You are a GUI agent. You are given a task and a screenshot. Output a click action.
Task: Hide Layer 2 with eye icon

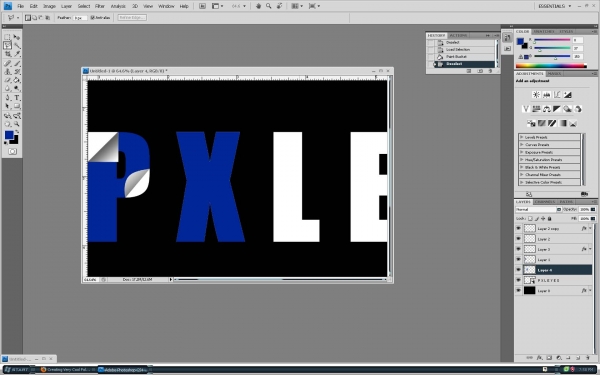(518, 239)
